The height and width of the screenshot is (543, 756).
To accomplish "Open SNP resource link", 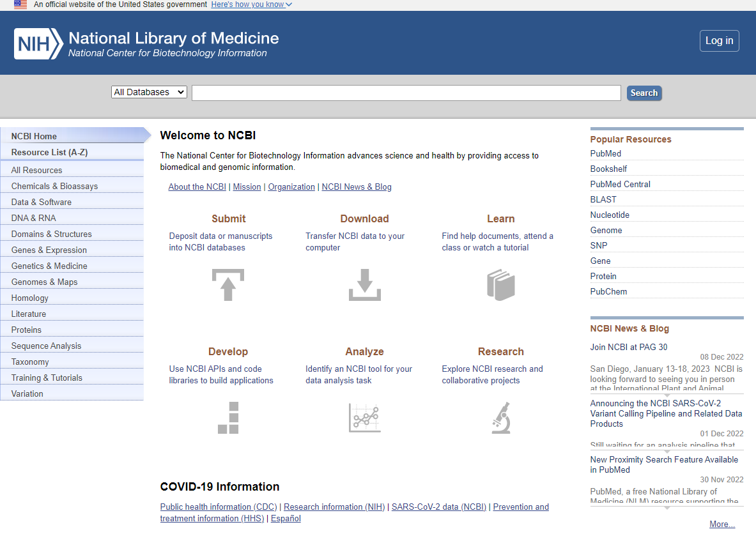I will pos(599,245).
